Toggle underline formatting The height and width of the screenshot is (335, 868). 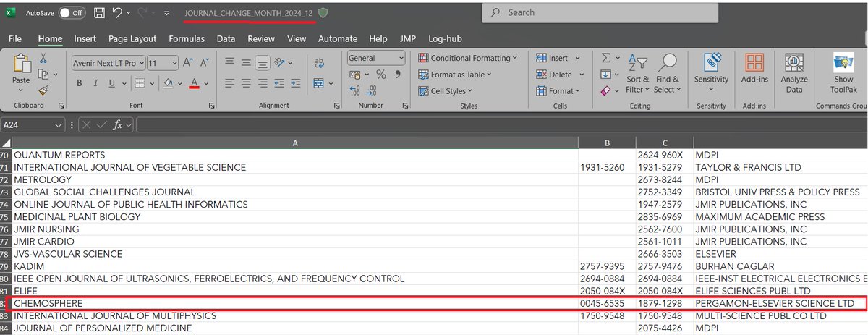112,83
